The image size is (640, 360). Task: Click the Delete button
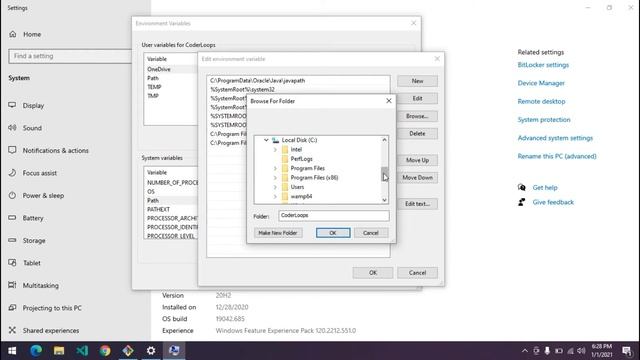[x=417, y=133]
